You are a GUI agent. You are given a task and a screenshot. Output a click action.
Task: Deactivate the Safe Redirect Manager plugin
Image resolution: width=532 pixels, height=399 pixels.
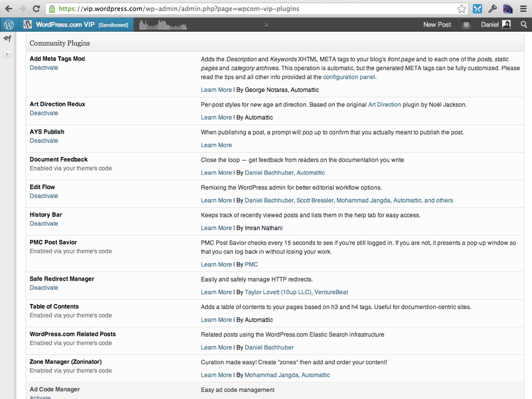[44, 288]
